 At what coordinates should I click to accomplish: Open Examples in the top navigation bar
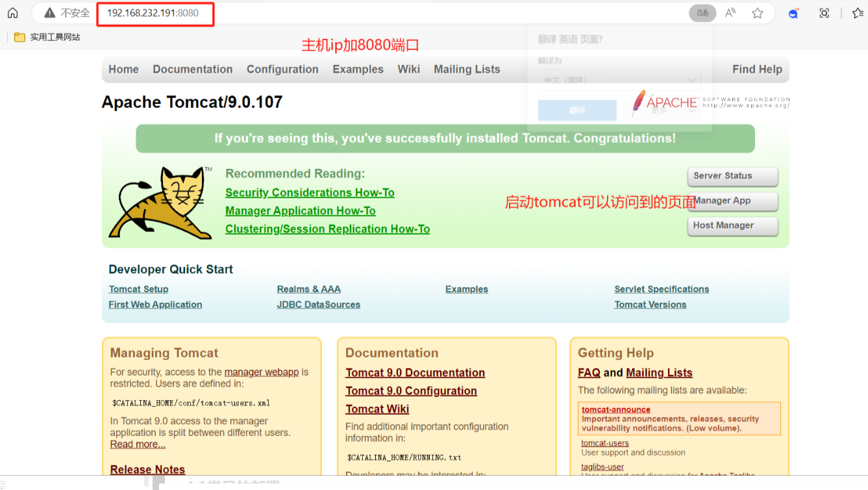click(x=358, y=70)
